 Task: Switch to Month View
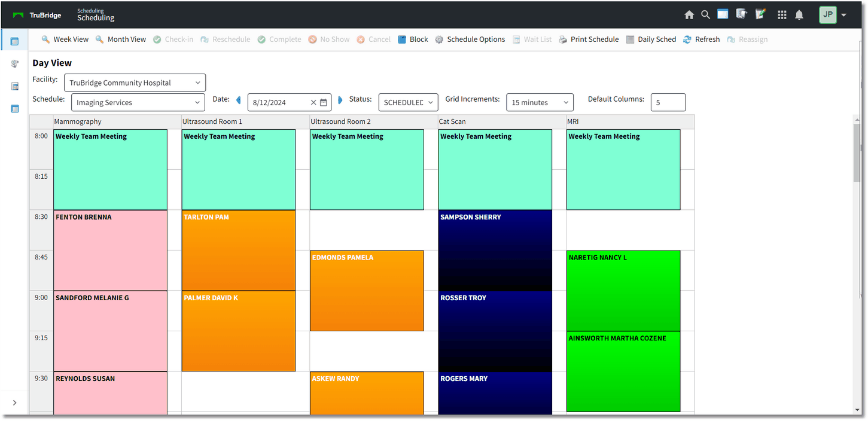pyautogui.click(x=121, y=39)
